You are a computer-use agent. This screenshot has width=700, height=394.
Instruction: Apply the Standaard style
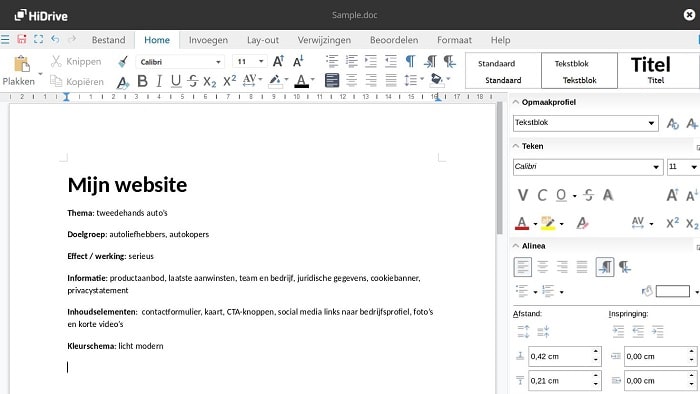pyautogui.click(x=503, y=71)
